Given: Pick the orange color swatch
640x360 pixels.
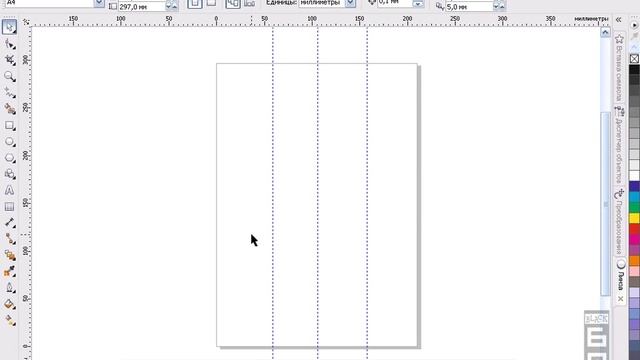Looking at the screenshot, I should 634,261.
